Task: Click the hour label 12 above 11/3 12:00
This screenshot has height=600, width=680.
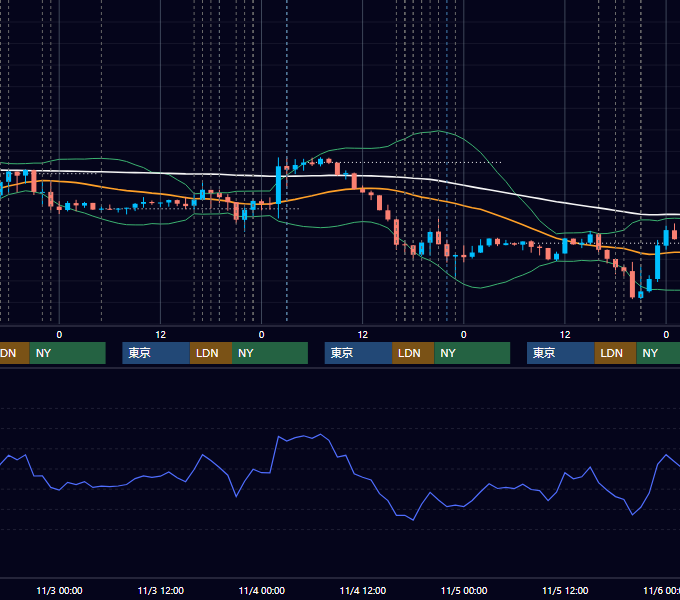Action: [160, 335]
